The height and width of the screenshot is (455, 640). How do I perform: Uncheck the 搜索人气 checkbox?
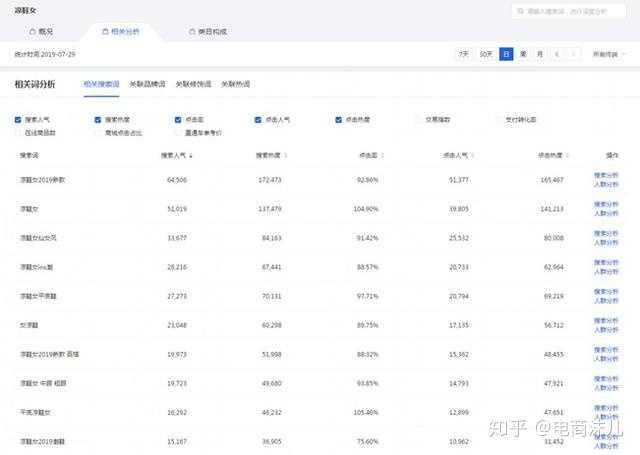(x=18, y=119)
